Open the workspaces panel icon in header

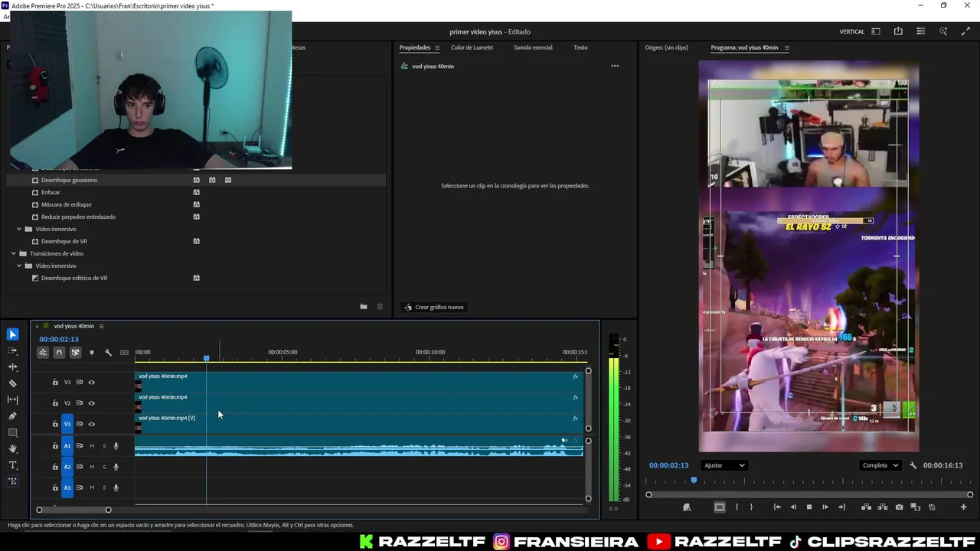pos(876,31)
